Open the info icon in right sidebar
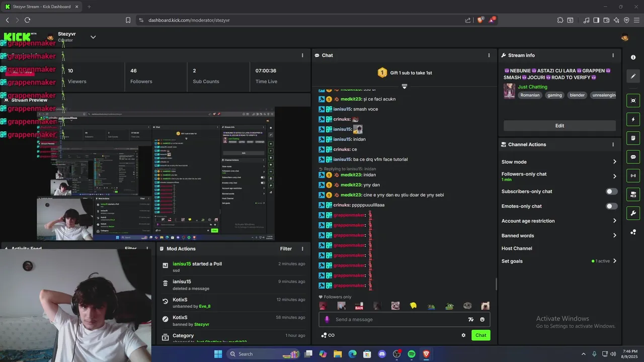 point(633,57)
